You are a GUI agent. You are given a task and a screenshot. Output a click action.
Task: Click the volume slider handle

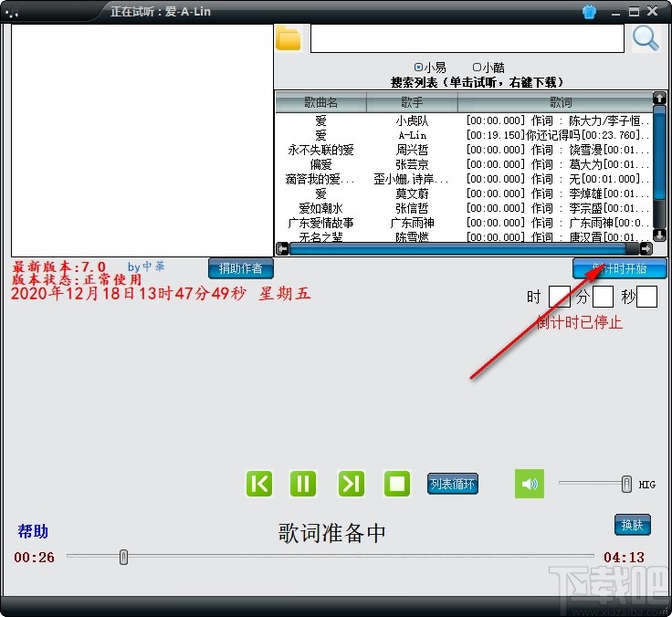coord(626,484)
